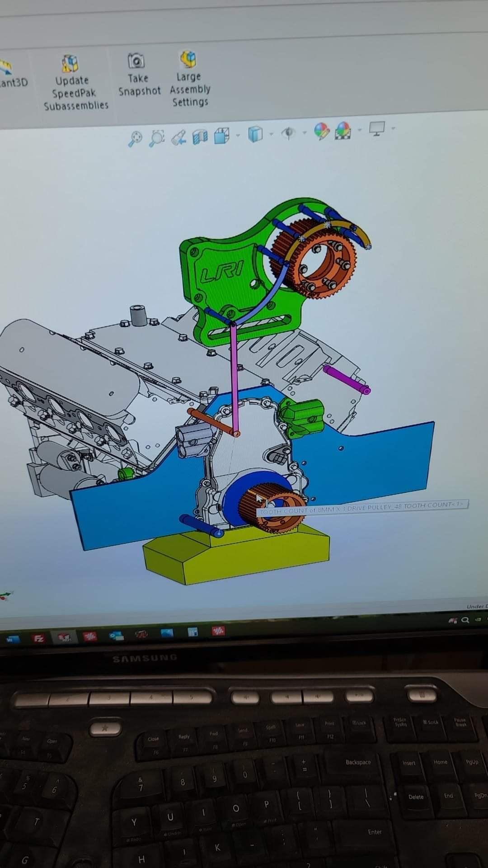Click the Display Style cube icon
This screenshot has width=488, height=868.
[x=255, y=134]
